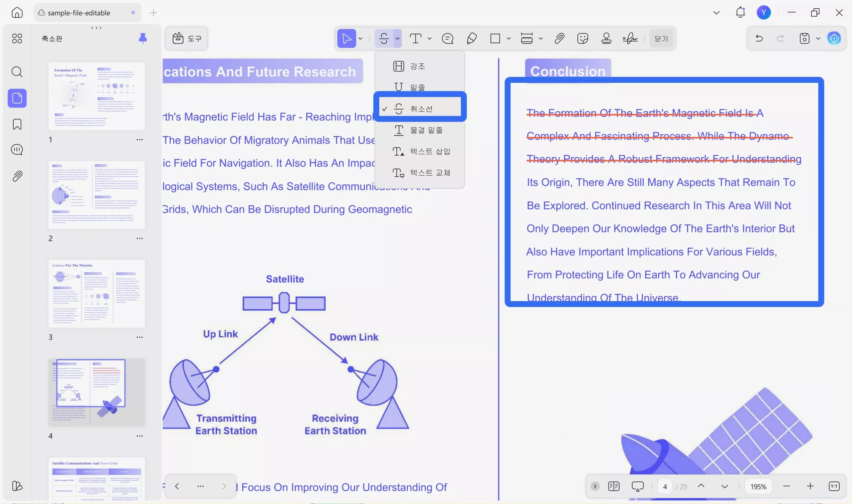The image size is (852, 504).
Task: Select the page thumbnails panel icon
Action: point(17,98)
